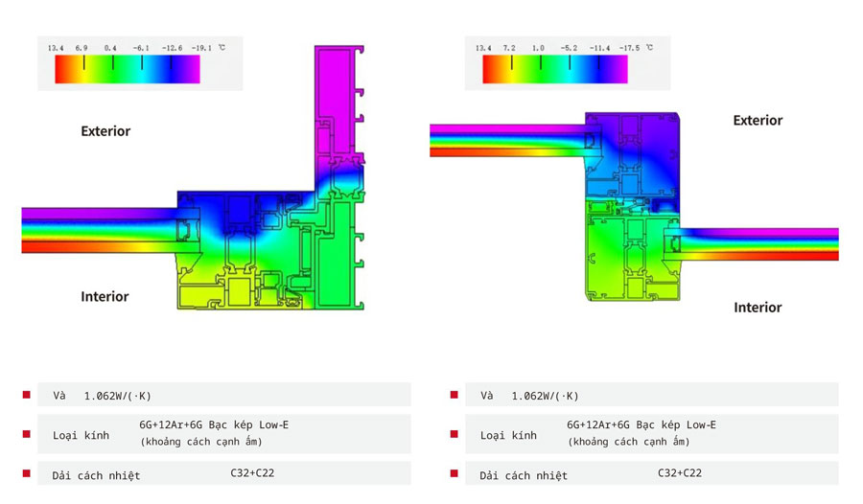Click the left 'C32+C22' value
Screen dimensions: 863x504
(252, 472)
